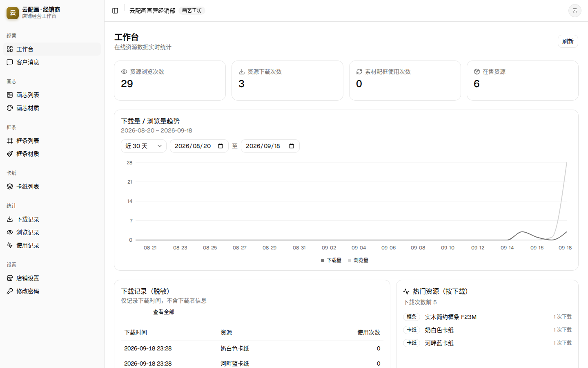Viewport: 588px width, 368px height.
Task: Toggle the sidebar collapse icon
Action: [x=115, y=11]
